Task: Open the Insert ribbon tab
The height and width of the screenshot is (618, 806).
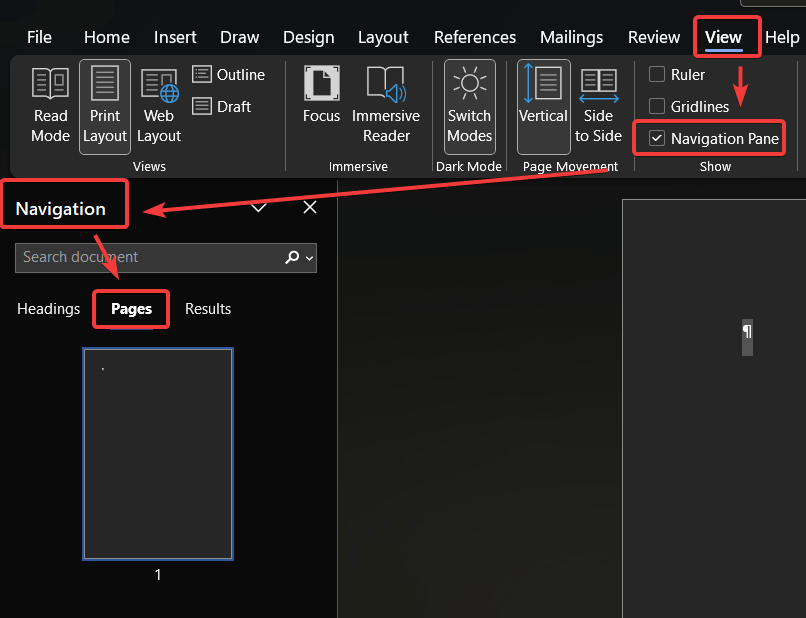Action: (175, 37)
